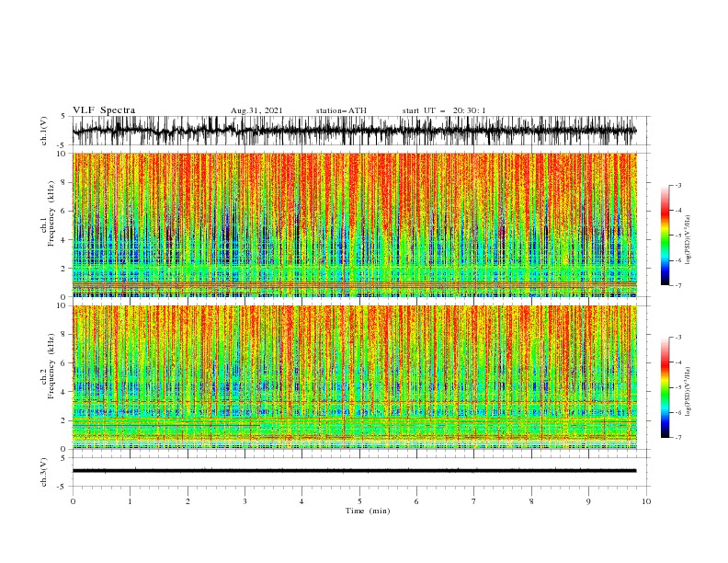
Task: Click the ch.3 flat waveform trace
Action: tap(355, 471)
